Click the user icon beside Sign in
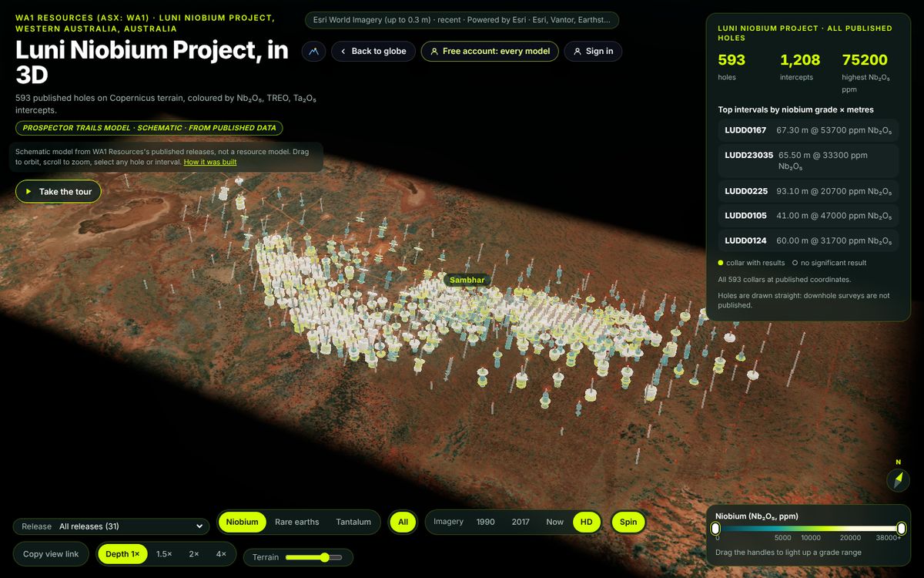This screenshot has width=924, height=578. tap(577, 52)
